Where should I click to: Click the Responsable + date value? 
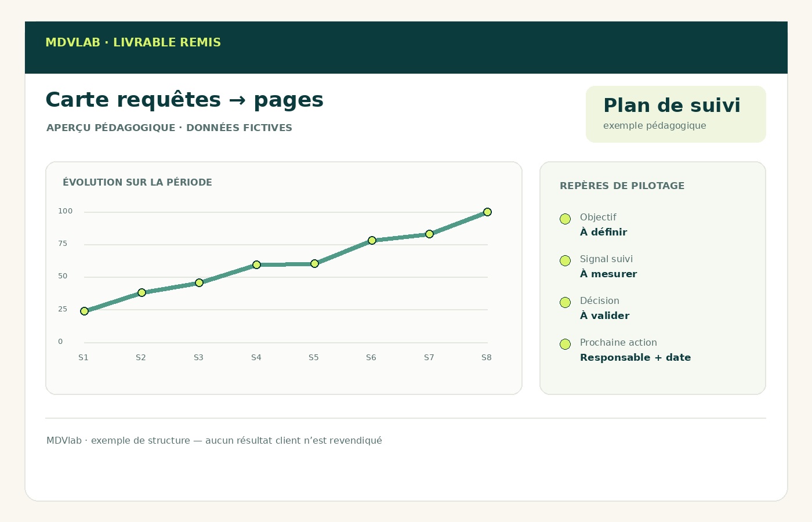coord(635,357)
